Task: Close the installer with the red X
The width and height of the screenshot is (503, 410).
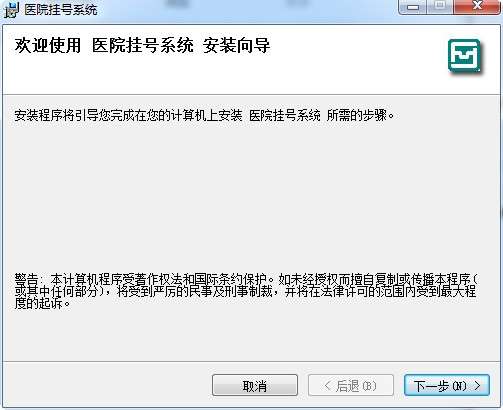Action: tap(477, 7)
